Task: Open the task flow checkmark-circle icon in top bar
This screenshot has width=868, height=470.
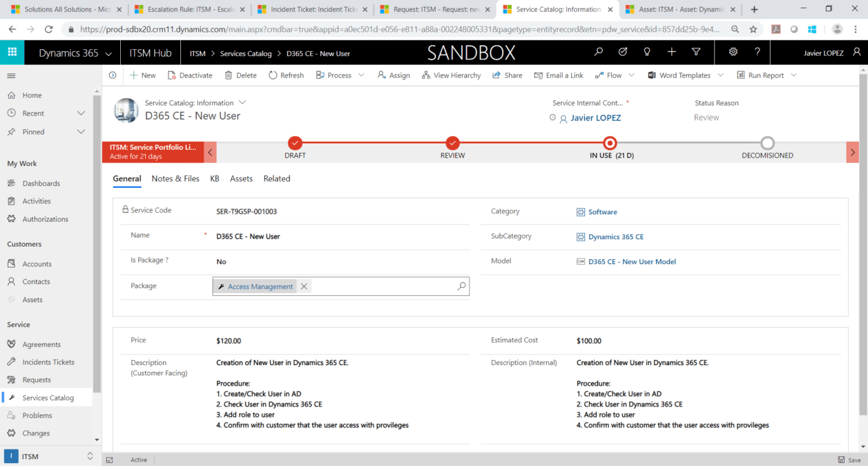Action: 623,53
